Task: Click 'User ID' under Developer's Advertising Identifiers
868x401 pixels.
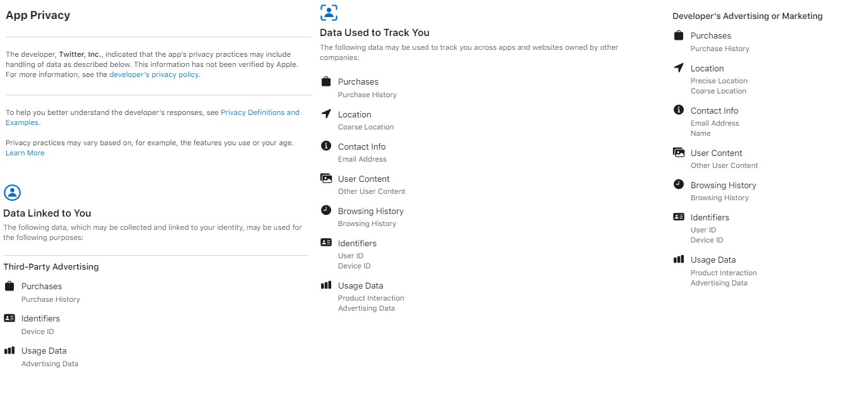Action: click(x=703, y=230)
